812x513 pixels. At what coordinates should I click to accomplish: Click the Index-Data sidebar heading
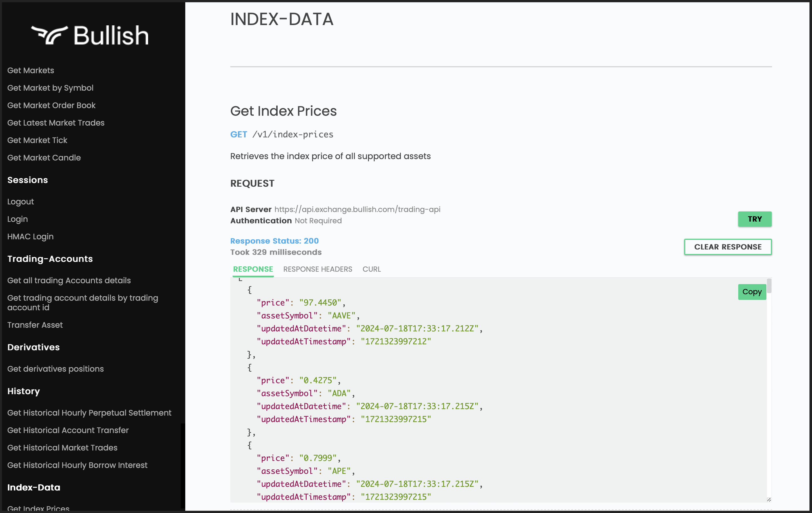click(34, 487)
